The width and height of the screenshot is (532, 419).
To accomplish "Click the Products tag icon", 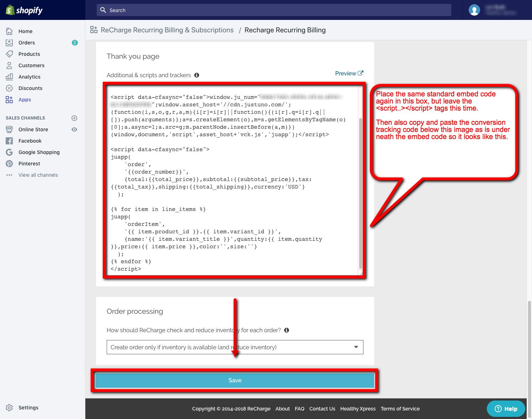I will tap(10, 54).
